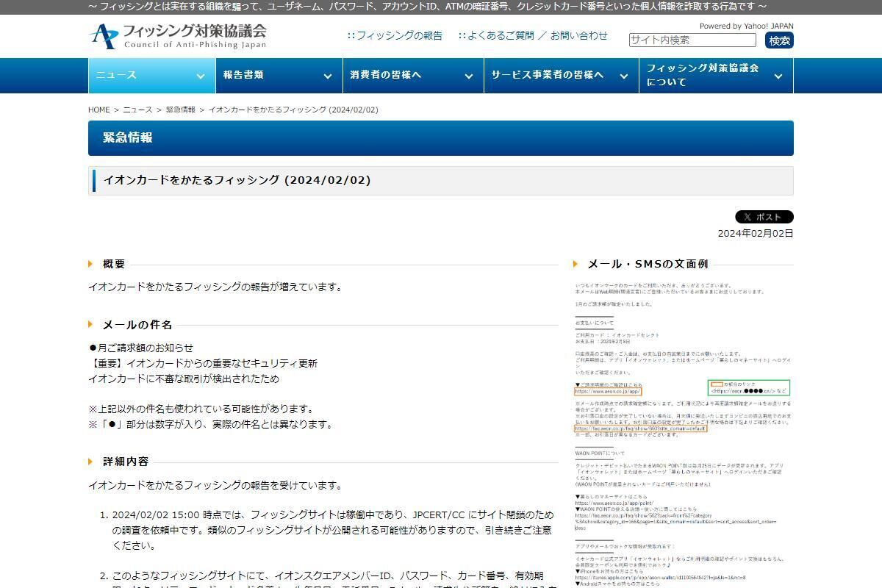The image size is (882, 588).
Task: Open フィッシング対策協議会について menu
Action: click(x=716, y=76)
